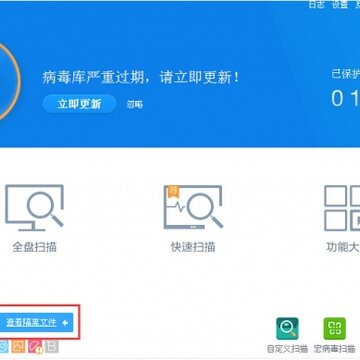Click the light blue circular engine icon
The image size is (360, 360).
[x=3, y=347]
